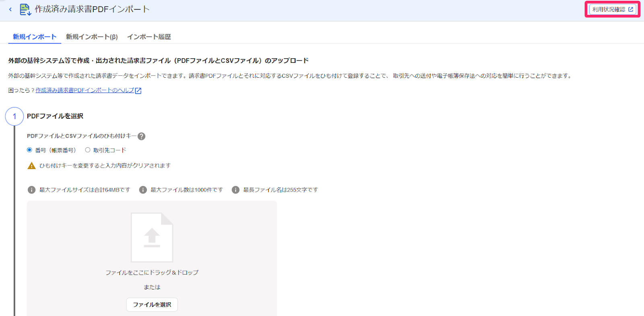Open 利用状況確認 button
The width and height of the screenshot is (644, 316).
pos(613,9)
